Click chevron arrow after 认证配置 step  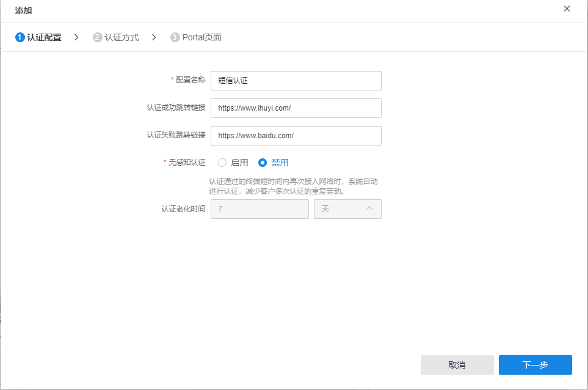[76, 37]
